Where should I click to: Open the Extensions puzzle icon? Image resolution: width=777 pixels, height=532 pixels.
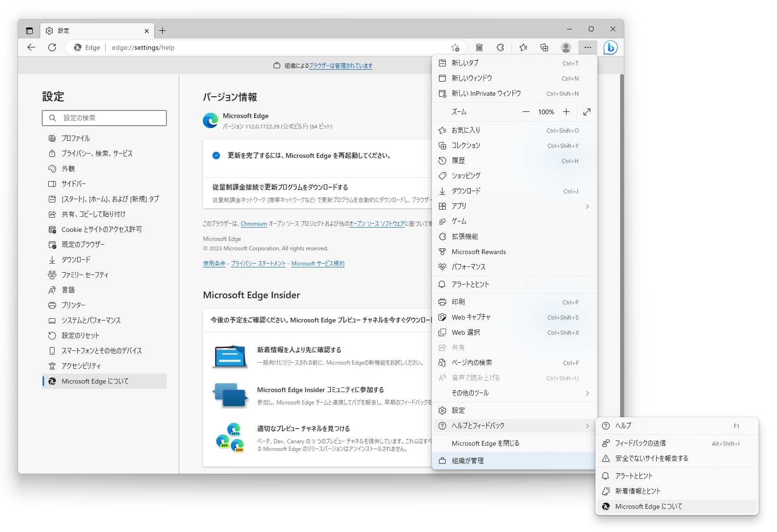click(x=500, y=47)
